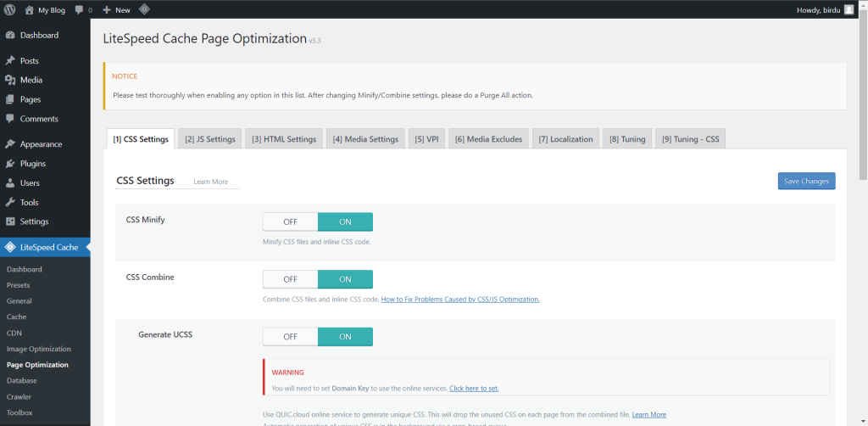Screen dimensions: 868x426
Task: Open General submenu item
Action: (19, 301)
